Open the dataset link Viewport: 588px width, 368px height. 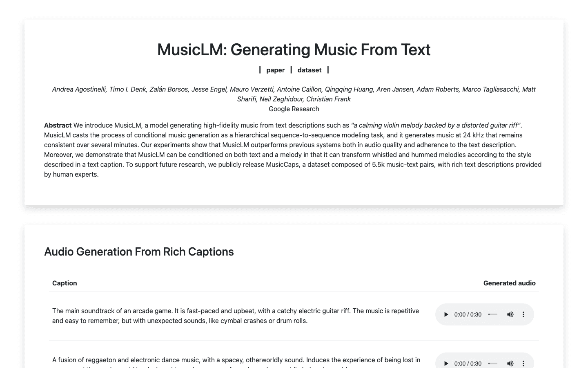pyautogui.click(x=310, y=70)
